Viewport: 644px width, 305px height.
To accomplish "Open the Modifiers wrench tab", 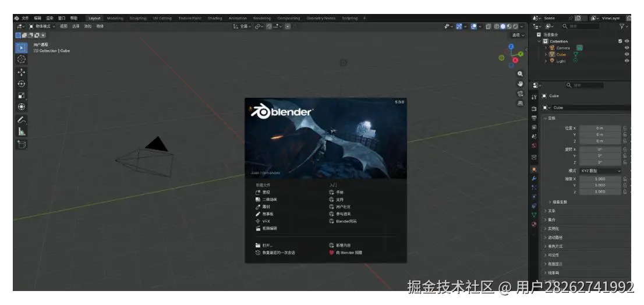I will pos(534,179).
